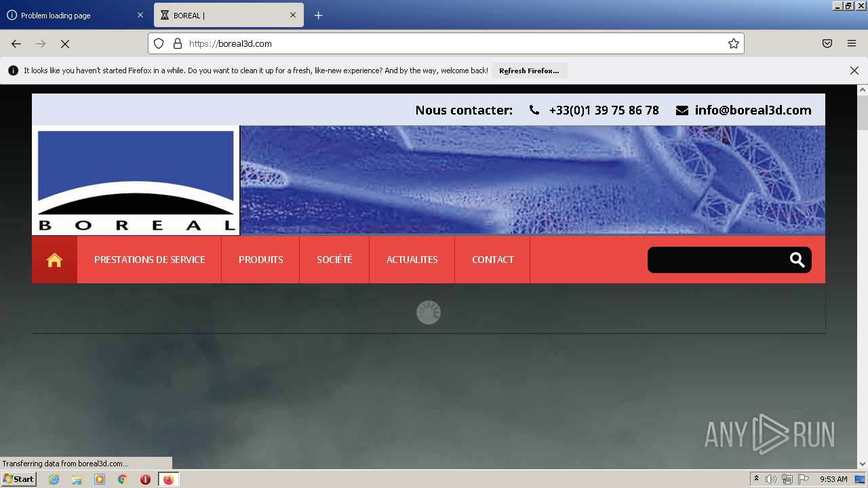Click the site security padlock icon

[178, 43]
